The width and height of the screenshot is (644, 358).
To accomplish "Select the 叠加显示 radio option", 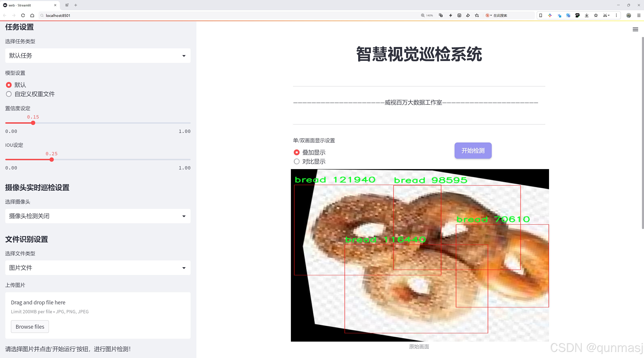I will 297,153.
